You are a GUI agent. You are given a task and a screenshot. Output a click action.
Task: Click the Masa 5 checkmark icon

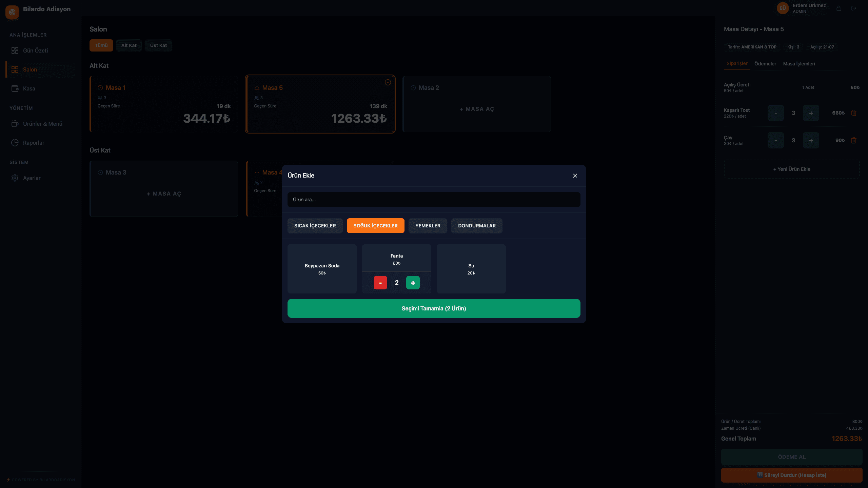pos(388,82)
